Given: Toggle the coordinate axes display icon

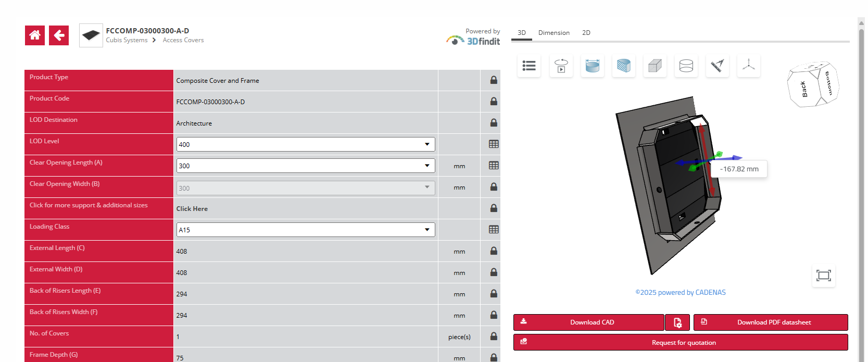Looking at the screenshot, I should point(749,66).
